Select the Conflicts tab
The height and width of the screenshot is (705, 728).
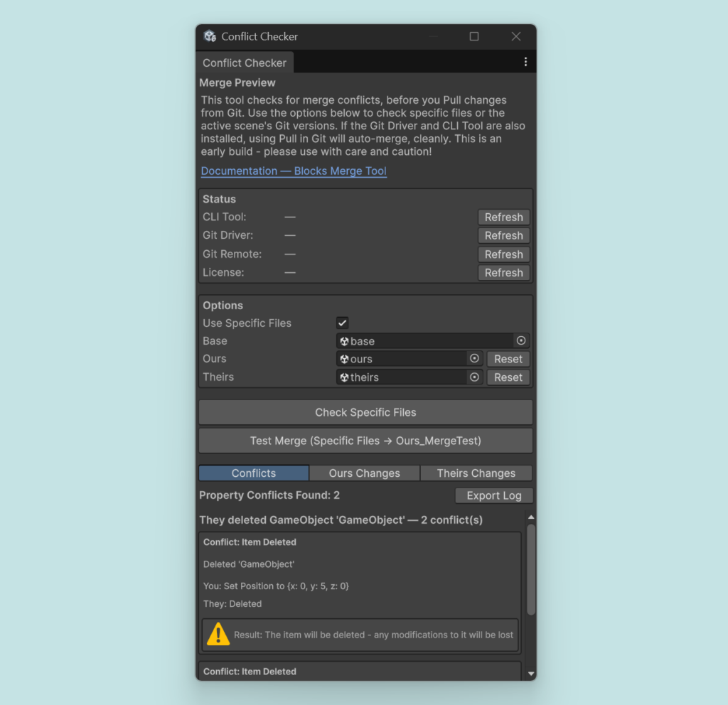click(254, 473)
